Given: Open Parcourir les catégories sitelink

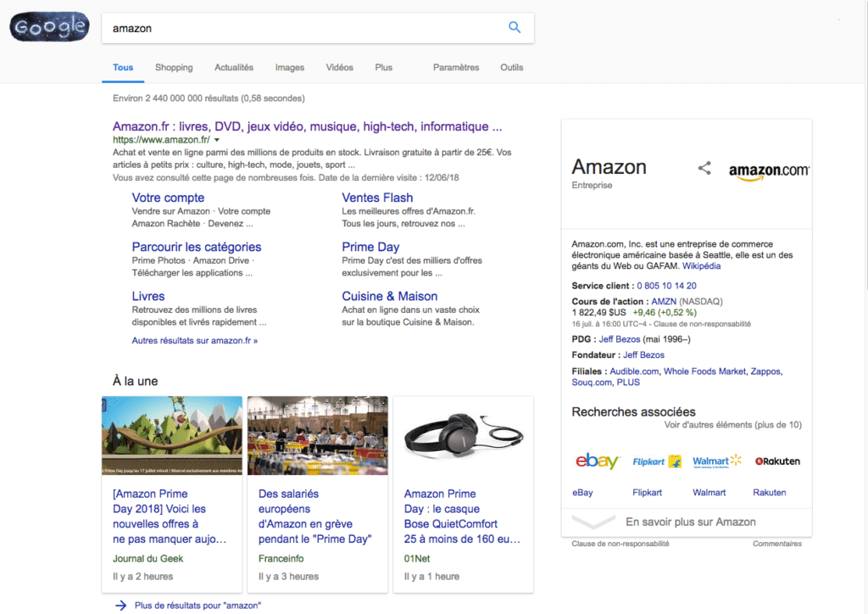Looking at the screenshot, I should pos(197,247).
